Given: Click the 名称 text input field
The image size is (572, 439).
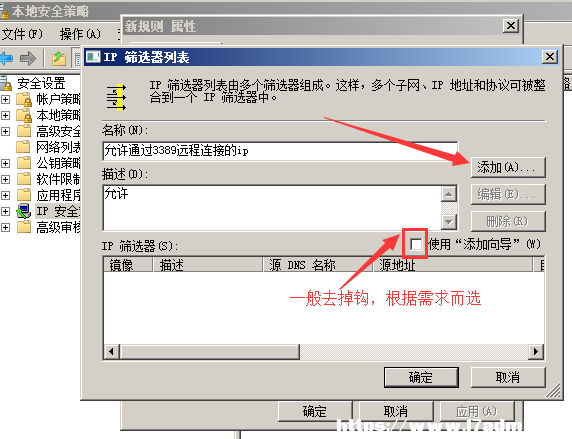Looking at the screenshot, I should point(280,150).
